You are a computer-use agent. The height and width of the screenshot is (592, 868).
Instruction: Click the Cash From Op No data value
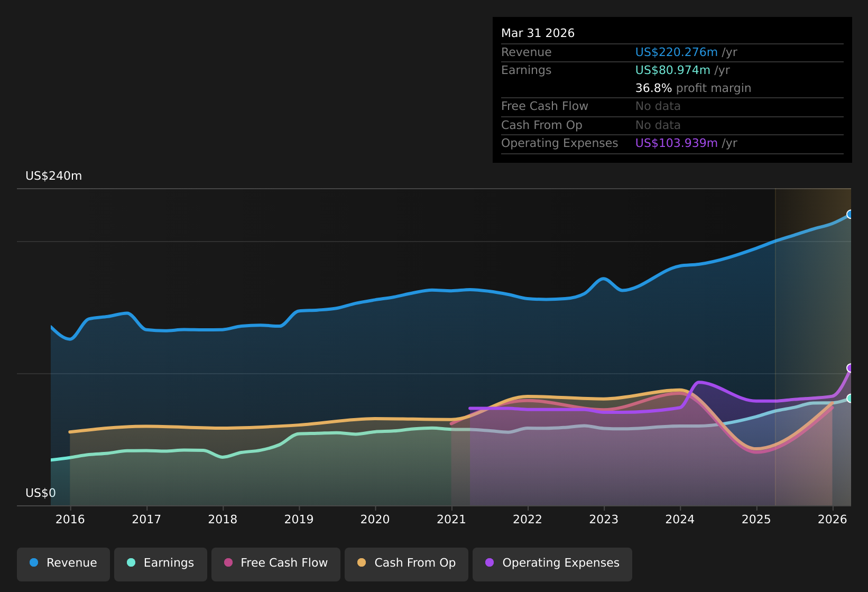pyautogui.click(x=658, y=125)
